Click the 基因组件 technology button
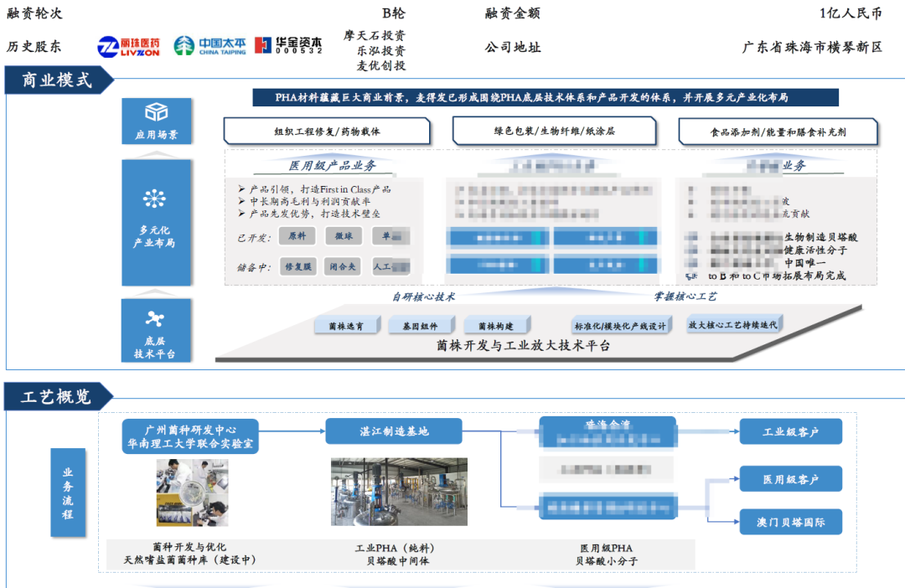 [x=420, y=326]
